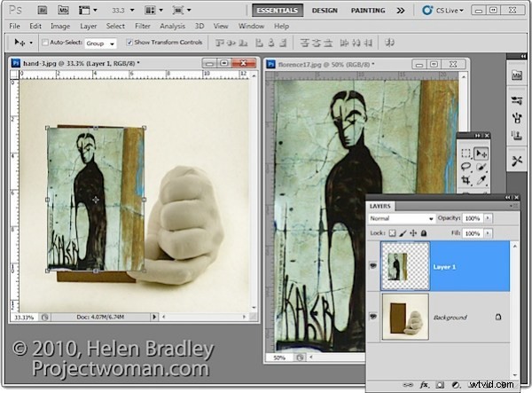This screenshot has height=393, width=532.
Task: Open the Arrange Documents dropdown
Action: pyautogui.click(x=153, y=10)
